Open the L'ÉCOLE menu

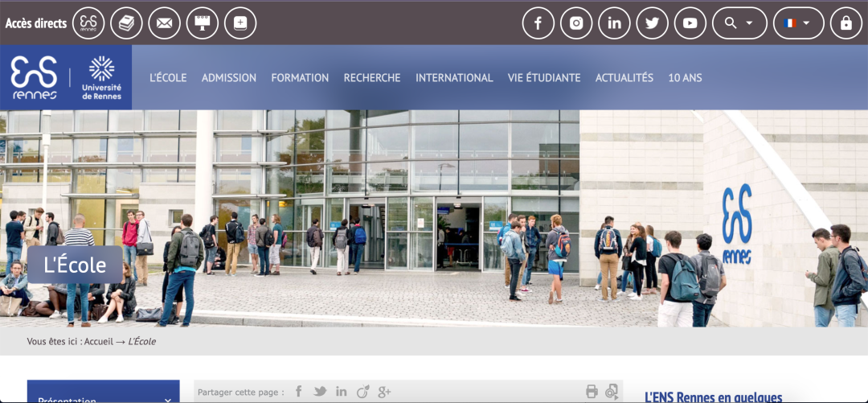click(x=168, y=77)
